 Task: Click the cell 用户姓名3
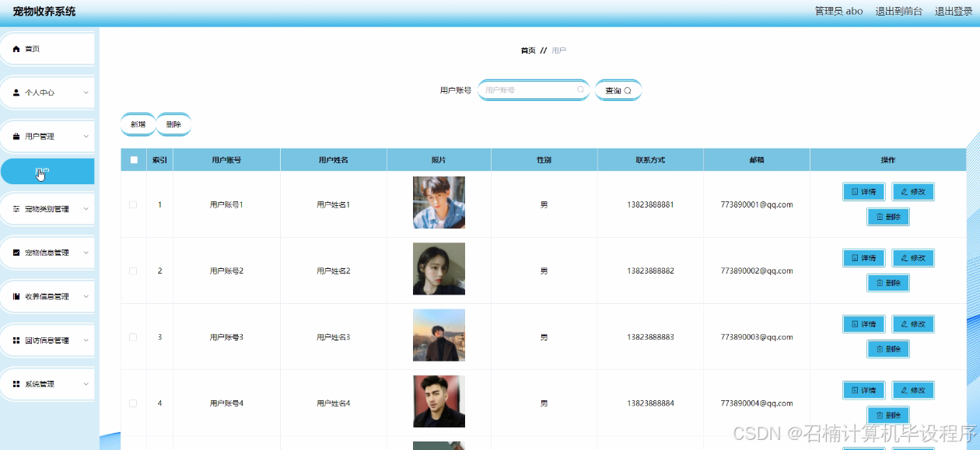pyautogui.click(x=334, y=337)
